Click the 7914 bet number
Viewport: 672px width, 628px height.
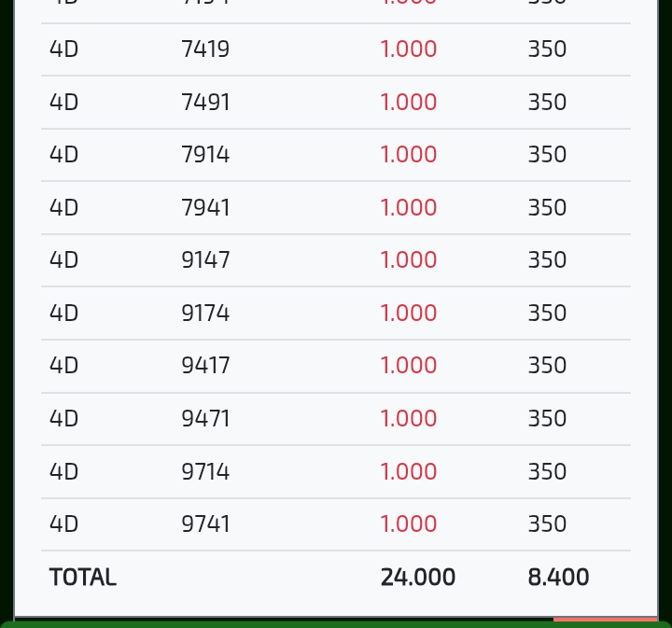pos(205,155)
